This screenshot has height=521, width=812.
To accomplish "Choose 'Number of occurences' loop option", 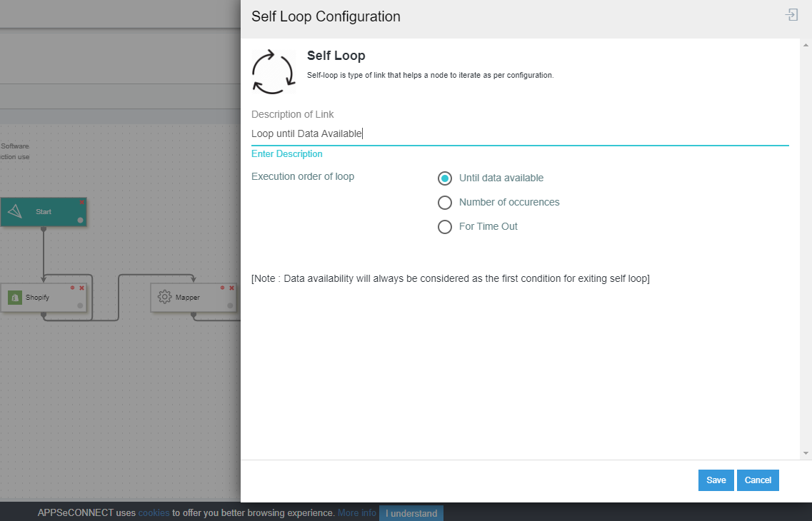I will [445, 203].
